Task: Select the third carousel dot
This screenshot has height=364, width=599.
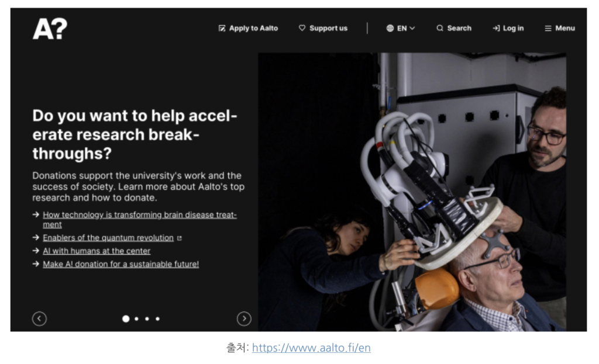Action: pyautogui.click(x=147, y=318)
